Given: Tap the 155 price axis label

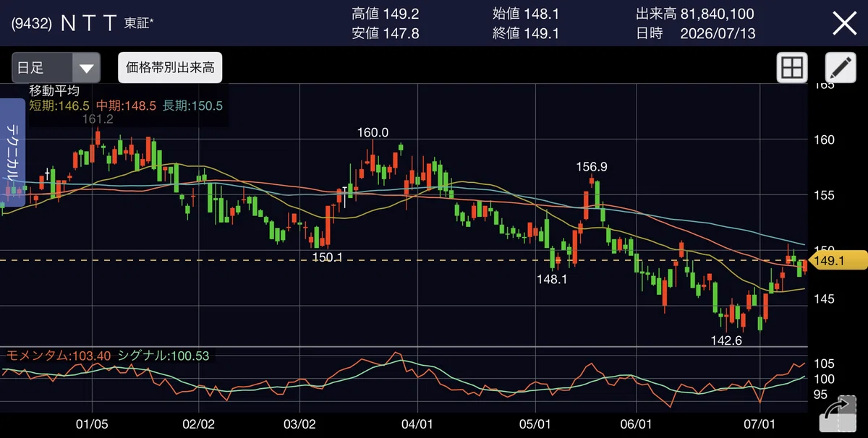Looking at the screenshot, I should (x=825, y=195).
